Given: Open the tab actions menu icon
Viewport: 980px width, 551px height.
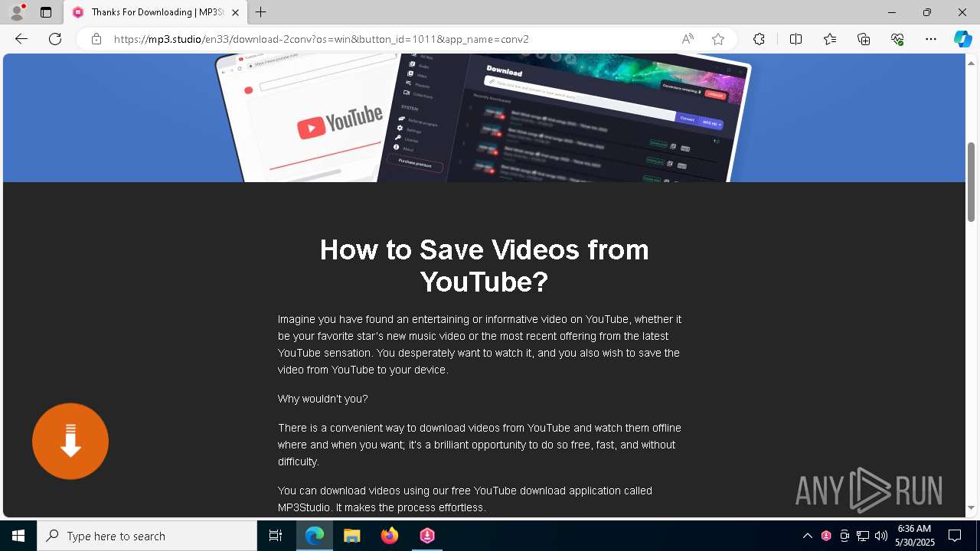Looking at the screenshot, I should (x=46, y=12).
